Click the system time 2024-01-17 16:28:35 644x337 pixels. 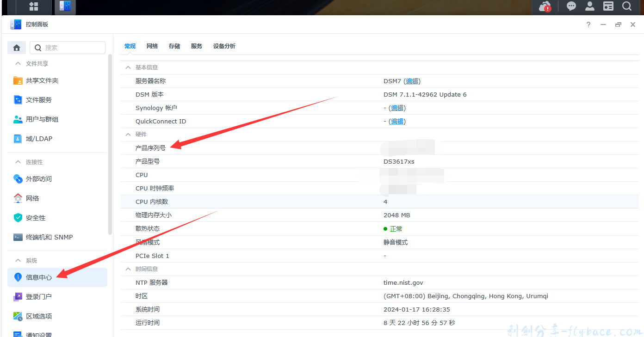pos(417,309)
